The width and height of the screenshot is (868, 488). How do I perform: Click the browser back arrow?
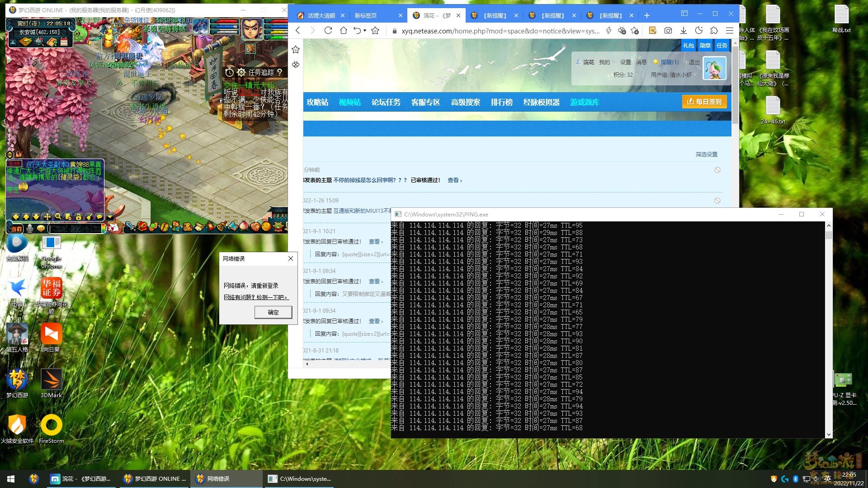pyautogui.click(x=297, y=30)
